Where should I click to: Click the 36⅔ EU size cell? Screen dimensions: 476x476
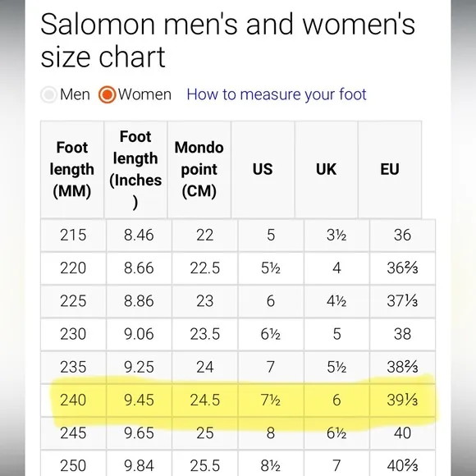tap(402, 268)
